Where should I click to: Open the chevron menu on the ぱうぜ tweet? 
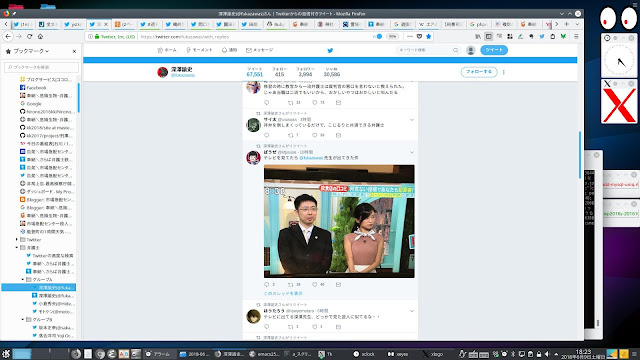tap(412, 152)
